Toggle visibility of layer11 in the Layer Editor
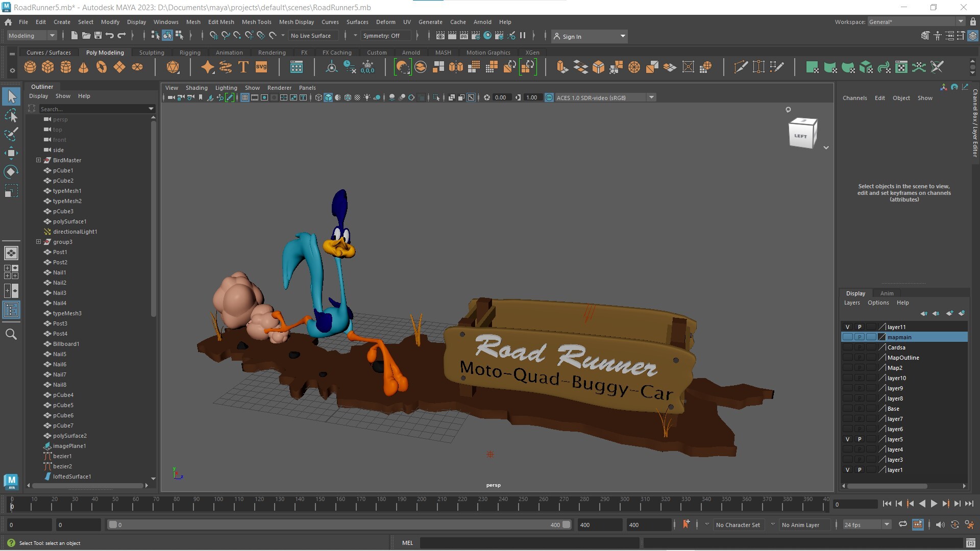 tap(847, 327)
